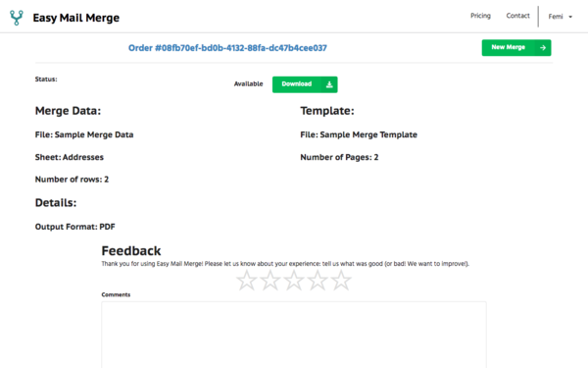Image resolution: width=588 pixels, height=368 pixels.
Task: Rate two stars in Feedback
Action: pyautogui.click(x=270, y=280)
